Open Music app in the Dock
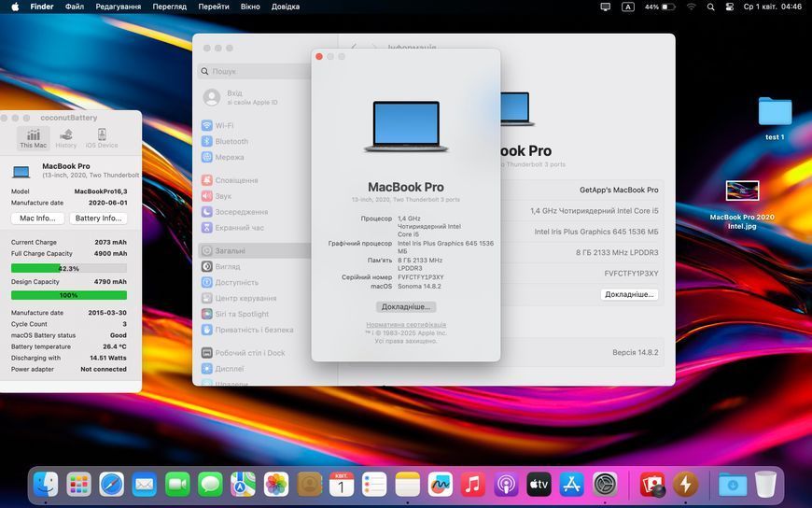The height and width of the screenshot is (508, 812). point(473,485)
